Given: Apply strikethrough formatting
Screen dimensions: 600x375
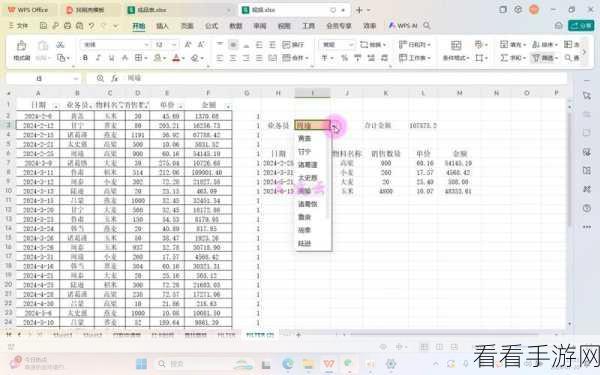Looking at the screenshot, I should pos(125,58).
